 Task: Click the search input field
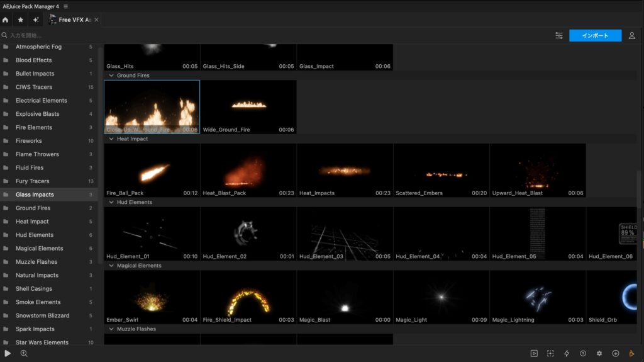(x=275, y=35)
